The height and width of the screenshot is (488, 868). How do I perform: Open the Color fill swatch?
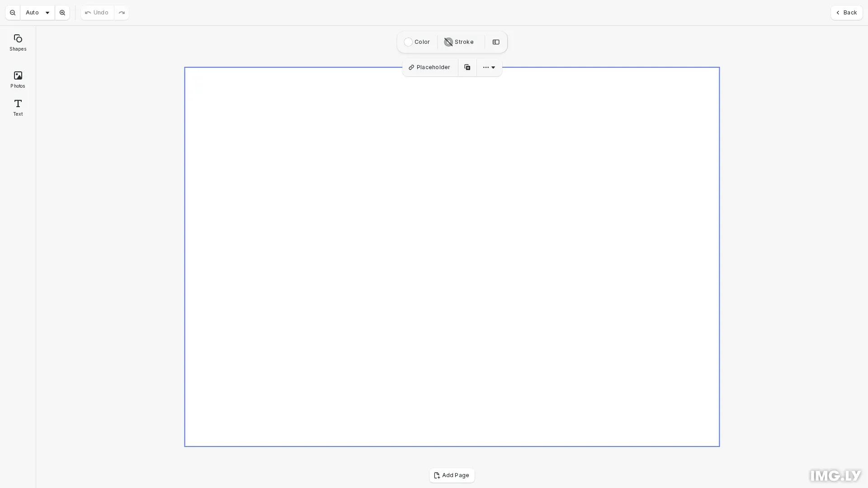(408, 42)
